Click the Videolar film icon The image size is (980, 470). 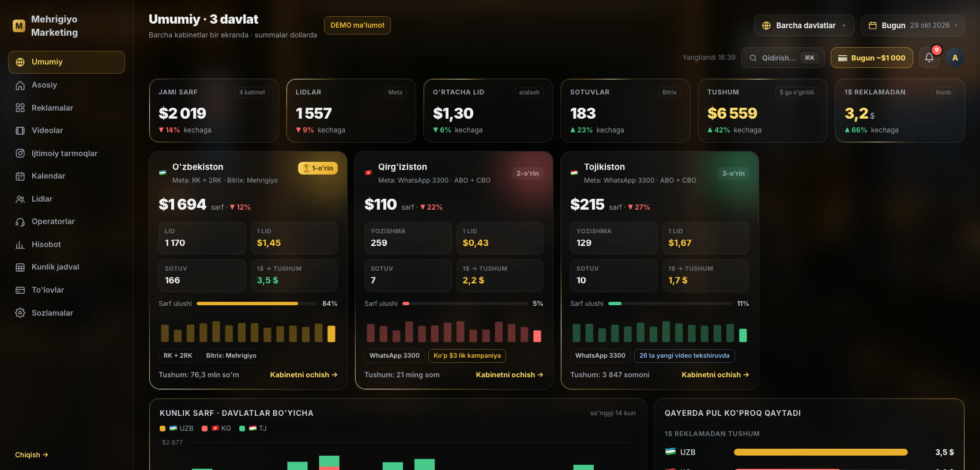20,131
